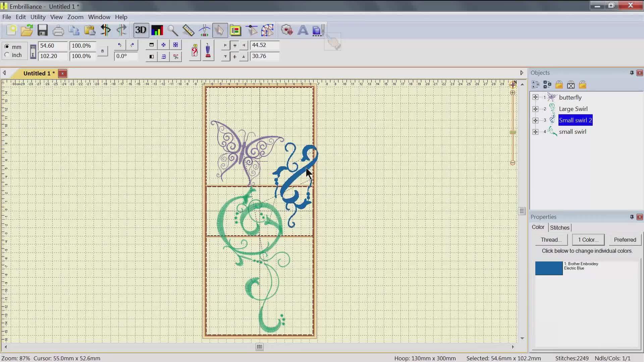This screenshot has width=644, height=362.
Task: Toggle the 3D stitch view
Action: pyautogui.click(x=141, y=30)
